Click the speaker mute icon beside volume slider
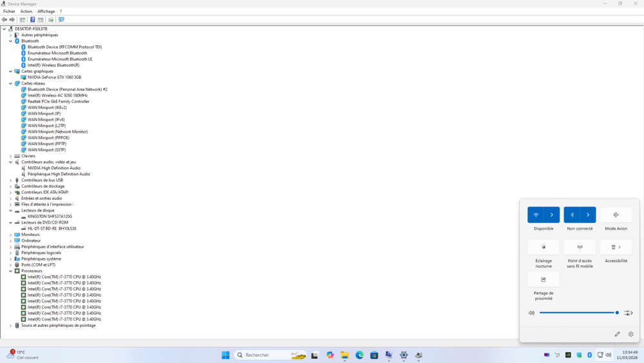This screenshot has height=363, width=644. [531, 313]
